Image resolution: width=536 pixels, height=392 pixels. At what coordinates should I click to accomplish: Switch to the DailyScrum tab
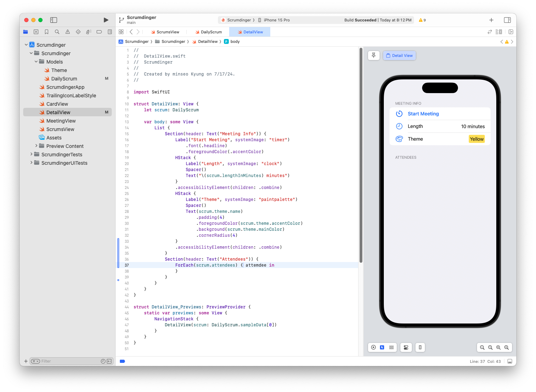click(209, 32)
